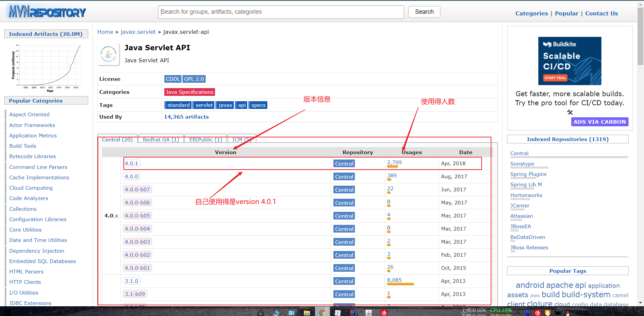Screen dimensions: 644x316
Task: Click the GPL 2.0 license badge
Action: pyautogui.click(x=194, y=79)
